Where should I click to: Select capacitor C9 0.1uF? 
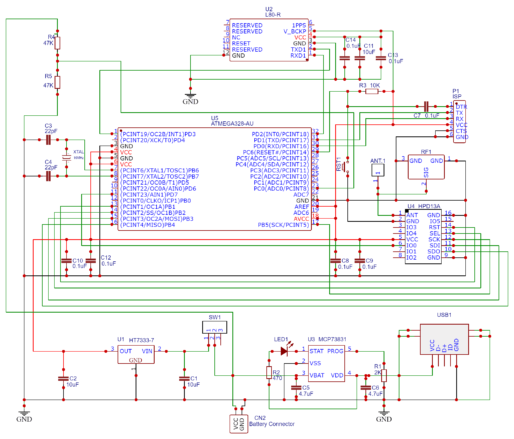tap(360, 261)
